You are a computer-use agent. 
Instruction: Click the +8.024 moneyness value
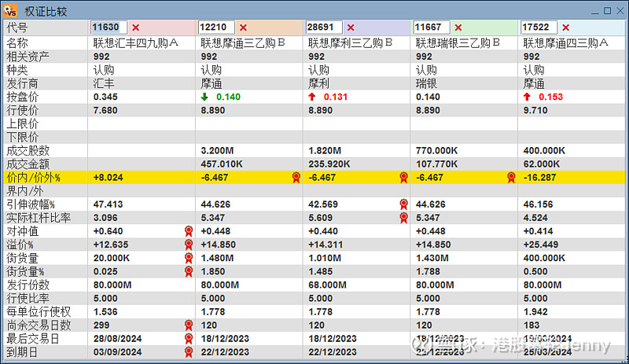click(109, 178)
